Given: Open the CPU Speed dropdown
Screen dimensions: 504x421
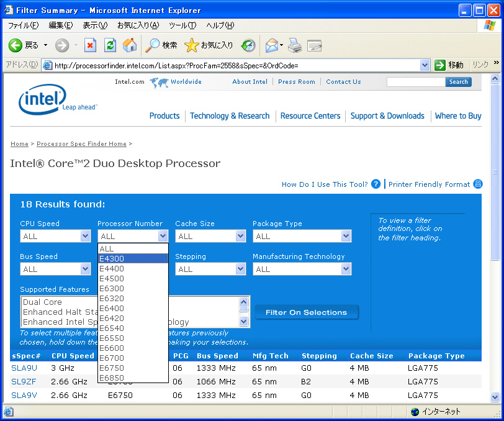Looking at the screenshot, I should pyautogui.click(x=55, y=236).
